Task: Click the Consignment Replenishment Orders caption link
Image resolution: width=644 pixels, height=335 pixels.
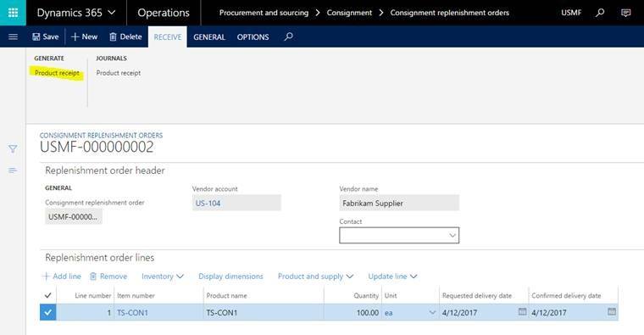Action: pyautogui.click(x=101, y=135)
